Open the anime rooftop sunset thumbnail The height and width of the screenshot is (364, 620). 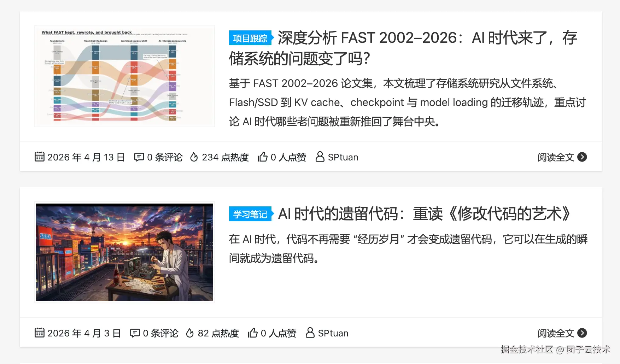pyautogui.click(x=124, y=252)
